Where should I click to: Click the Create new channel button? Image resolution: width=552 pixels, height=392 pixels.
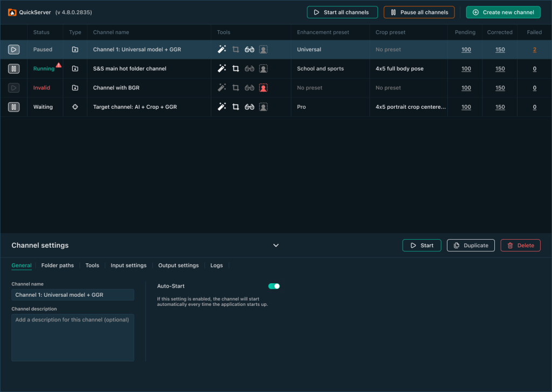point(503,12)
